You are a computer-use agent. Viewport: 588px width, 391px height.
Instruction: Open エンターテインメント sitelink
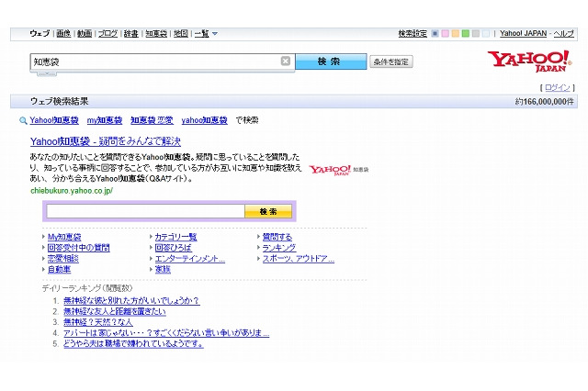click(x=190, y=259)
